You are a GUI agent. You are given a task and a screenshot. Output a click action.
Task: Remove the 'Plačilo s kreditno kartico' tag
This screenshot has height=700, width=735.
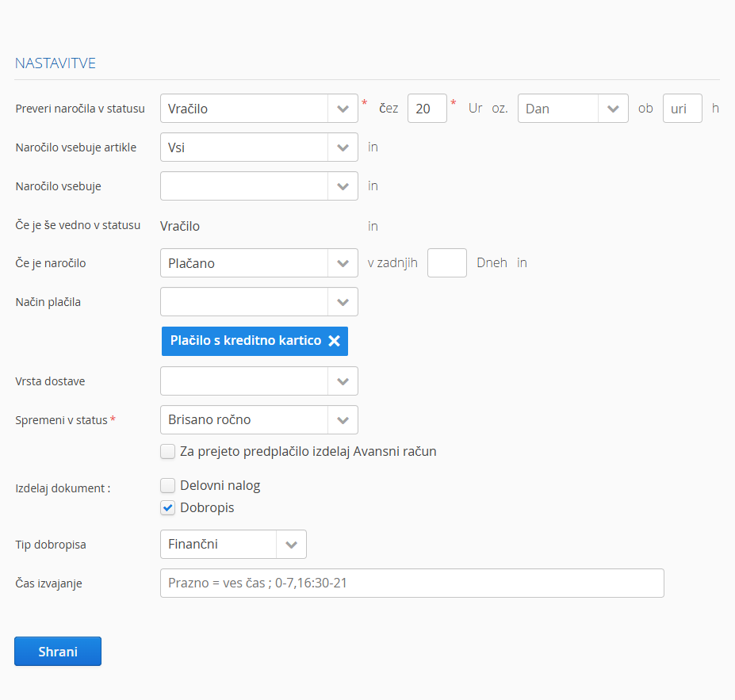click(x=334, y=341)
